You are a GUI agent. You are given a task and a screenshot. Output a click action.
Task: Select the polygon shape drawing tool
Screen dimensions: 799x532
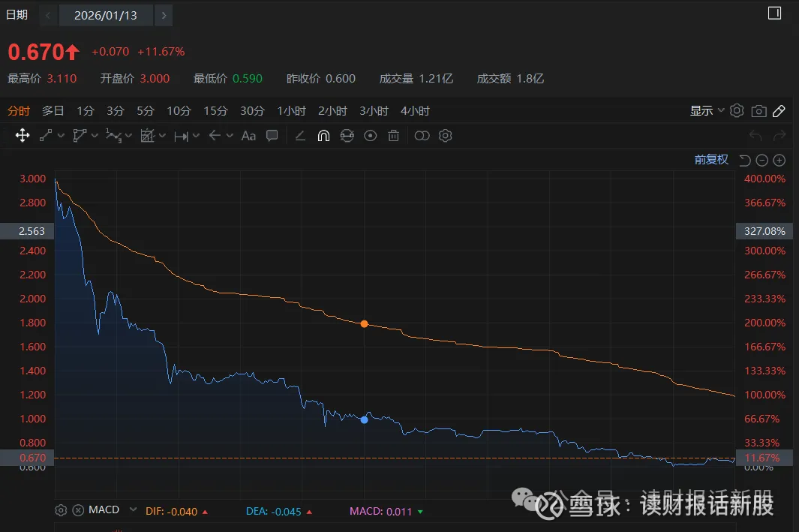[79, 136]
